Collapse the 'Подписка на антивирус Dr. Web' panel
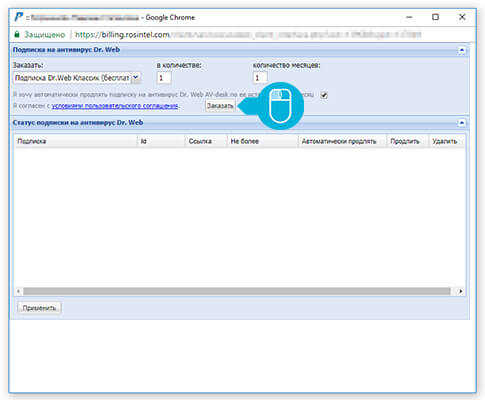Image resolution: width=485 pixels, height=400 pixels. [x=462, y=50]
